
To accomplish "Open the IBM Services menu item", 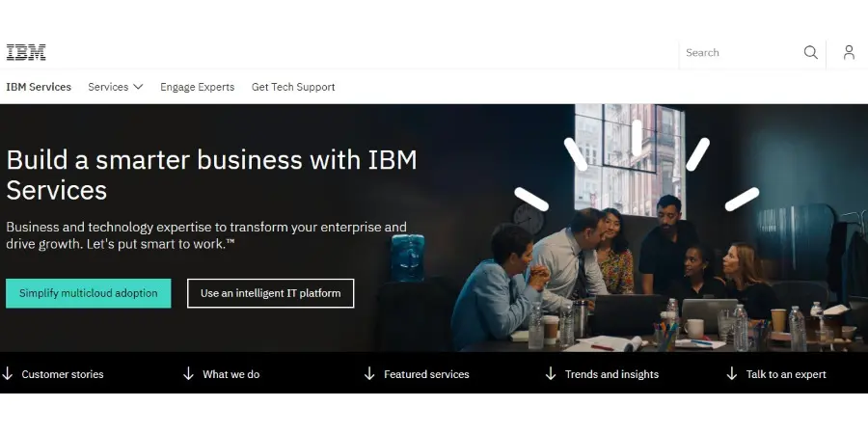I will click(39, 87).
